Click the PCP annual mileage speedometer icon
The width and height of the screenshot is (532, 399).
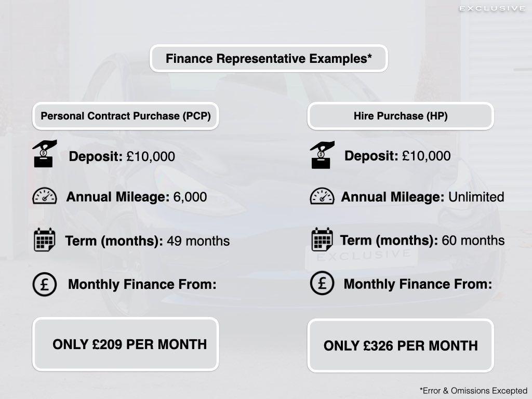tap(45, 196)
